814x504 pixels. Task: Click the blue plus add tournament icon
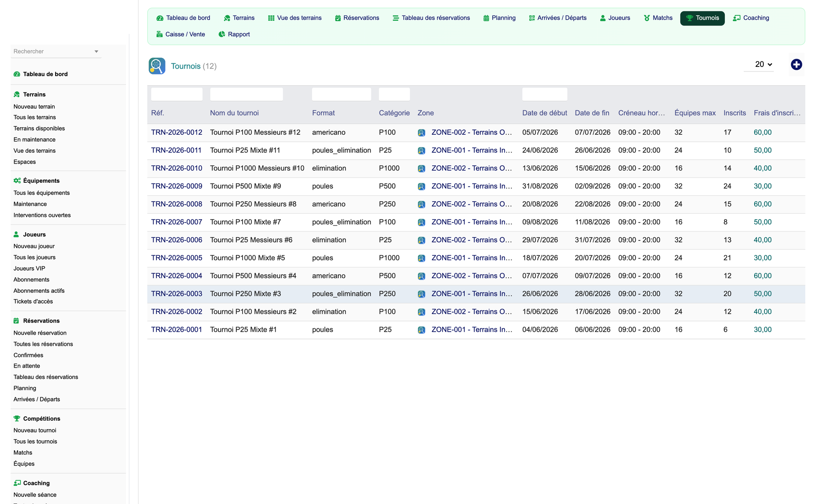click(796, 64)
